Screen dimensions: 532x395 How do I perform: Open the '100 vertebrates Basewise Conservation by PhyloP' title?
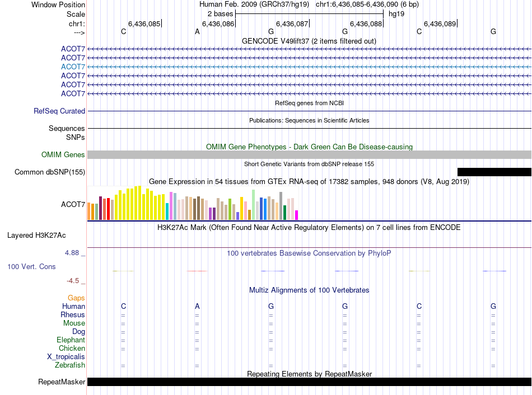[x=309, y=253]
